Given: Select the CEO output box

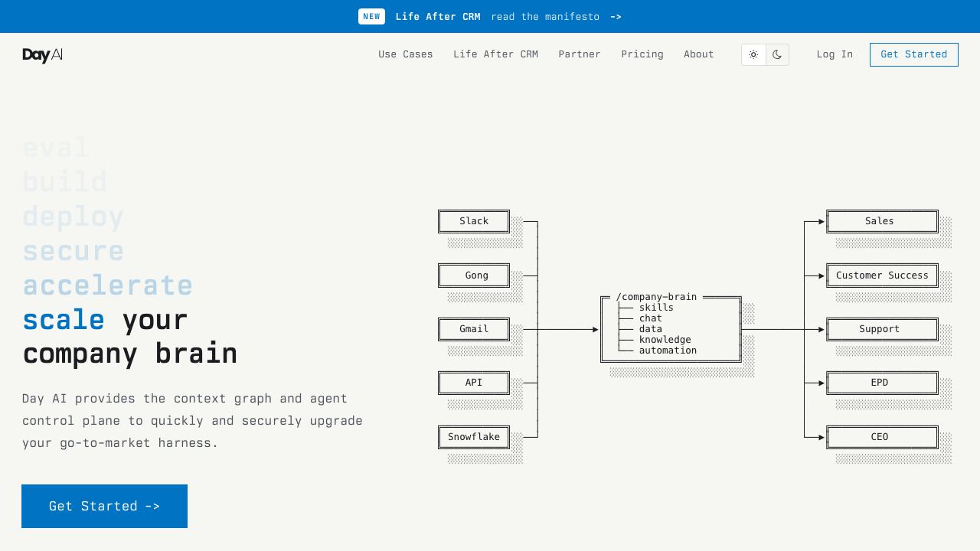Looking at the screenshot, I should (x=882, y=437).
